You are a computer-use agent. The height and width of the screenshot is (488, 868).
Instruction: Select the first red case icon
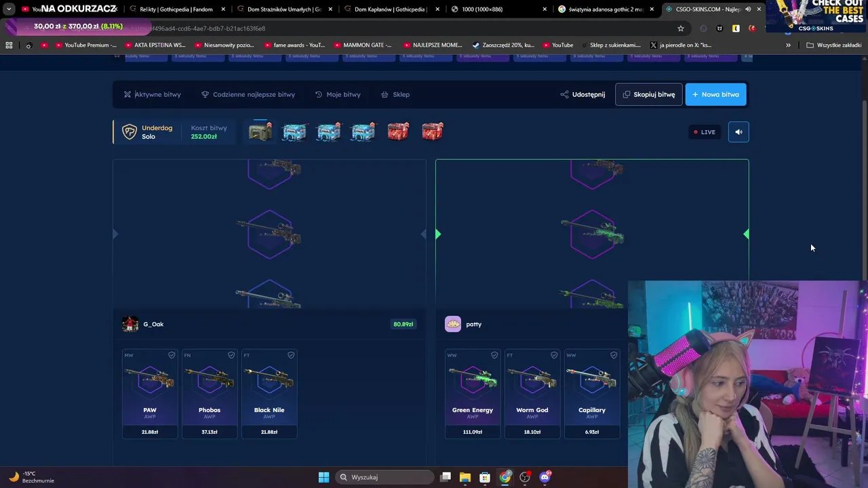398,131
